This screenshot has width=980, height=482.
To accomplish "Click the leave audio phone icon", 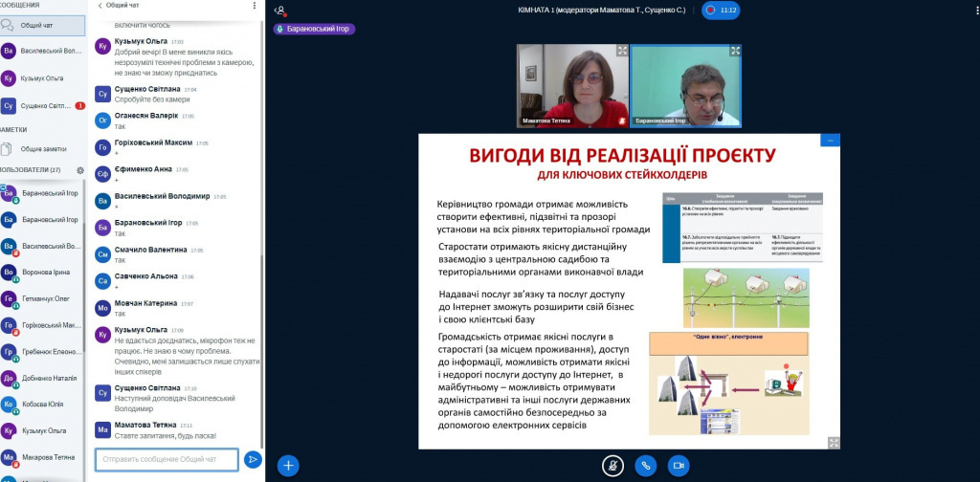I will pyautogui.click(x=646, y=466).
